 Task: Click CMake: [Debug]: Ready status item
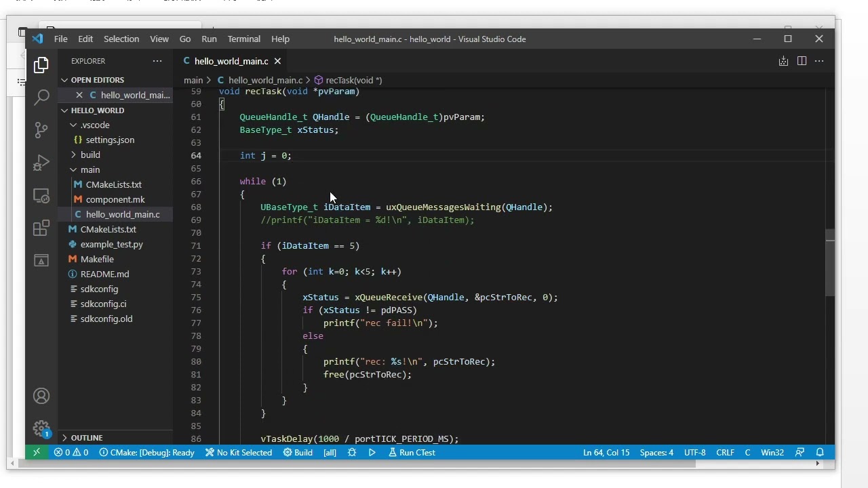pos(147,452)
